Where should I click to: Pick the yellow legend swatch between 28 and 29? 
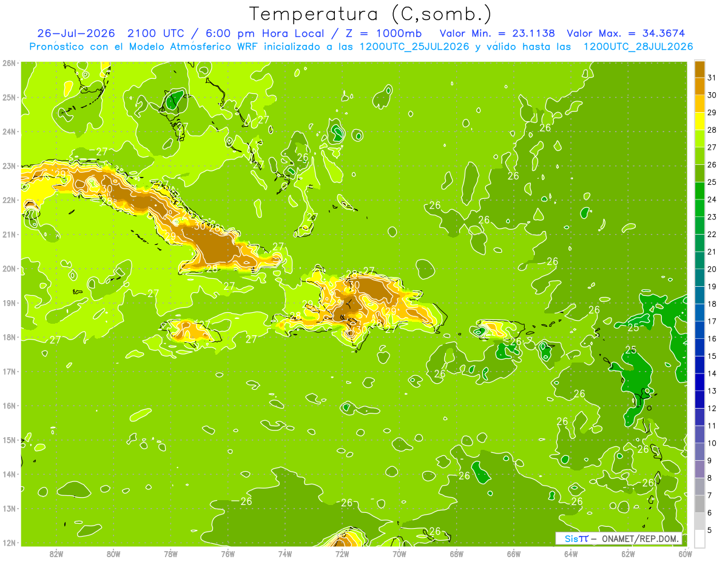click(x=699, y=121)
